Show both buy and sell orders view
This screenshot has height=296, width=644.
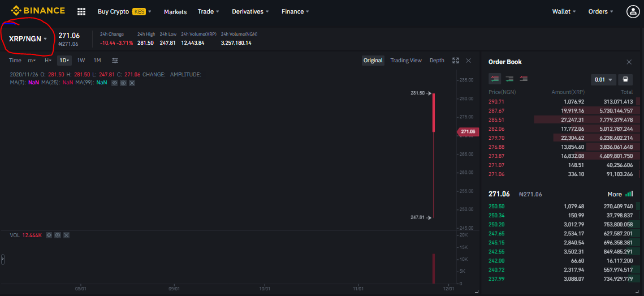(495, 79)
